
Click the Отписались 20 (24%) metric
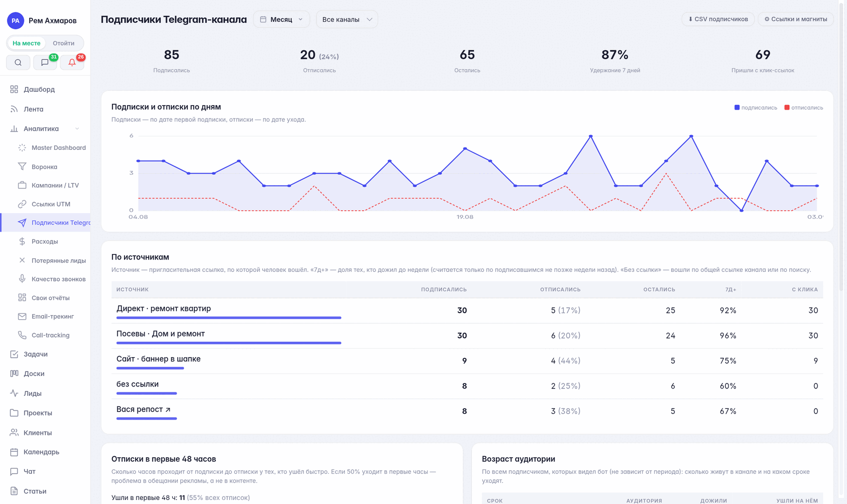pyautogui.click(x=319, y=61)
